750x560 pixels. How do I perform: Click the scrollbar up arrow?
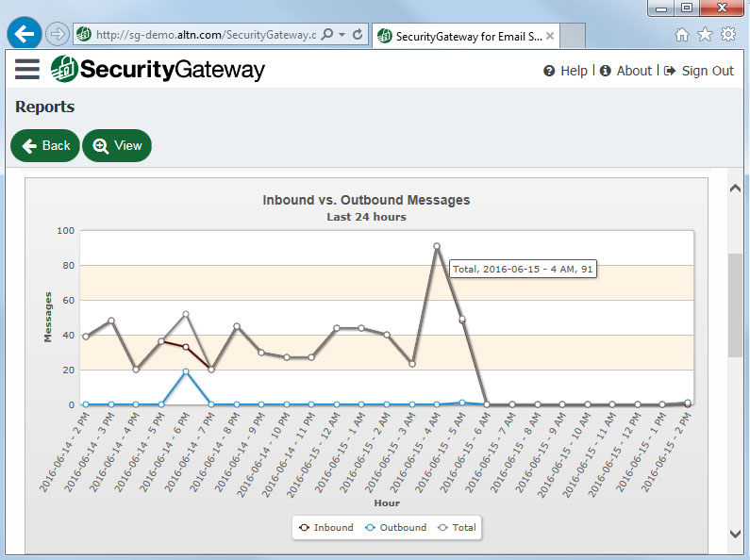point(735,189)
